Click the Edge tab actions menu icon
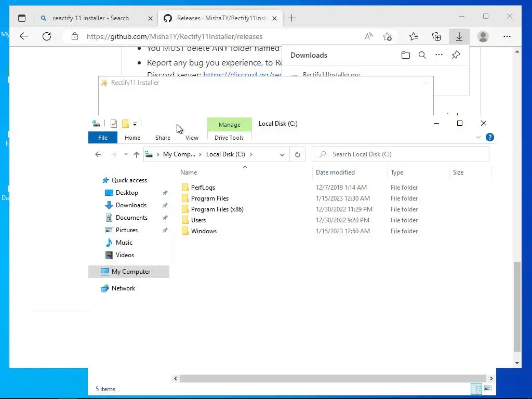 point(22,18)
